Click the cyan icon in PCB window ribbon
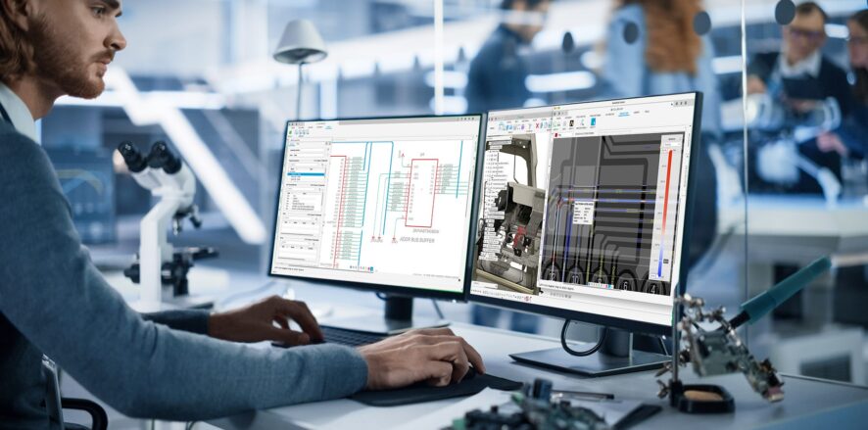Screen dimensions: 868x430 tap(593, 121)
